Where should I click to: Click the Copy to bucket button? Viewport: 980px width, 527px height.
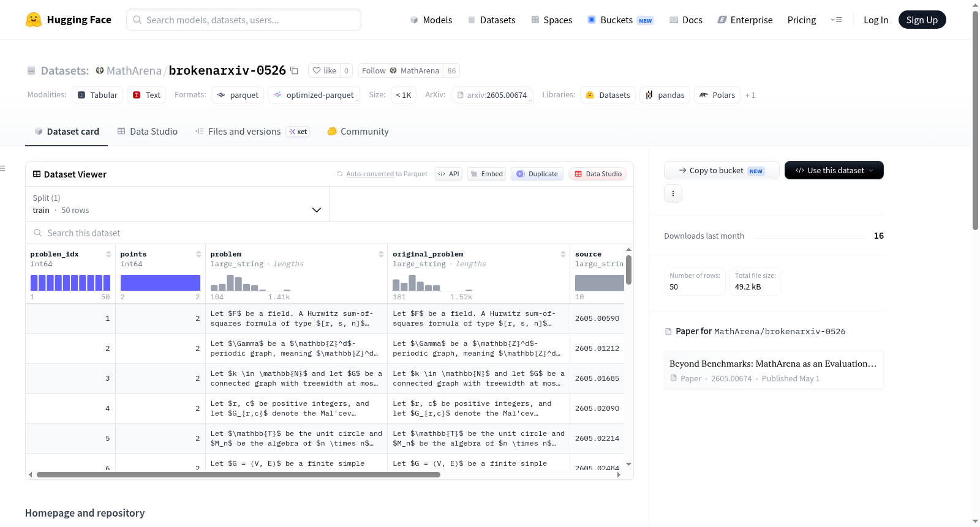[x=722, y=170]
